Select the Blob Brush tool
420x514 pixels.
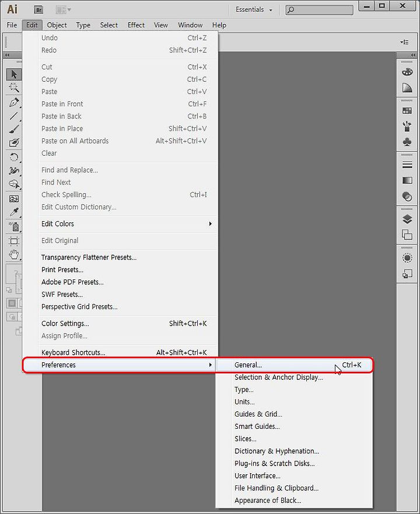point(14,143)
